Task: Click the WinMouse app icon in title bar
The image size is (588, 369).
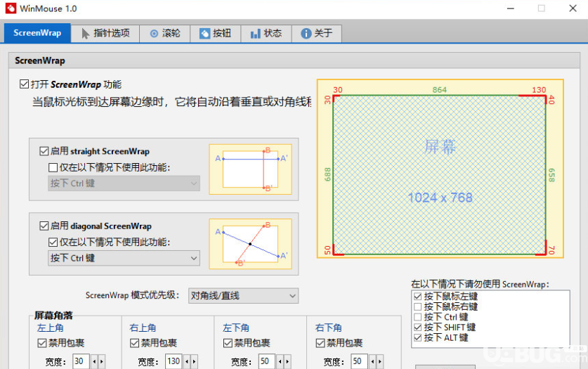Action: [x=11, y=8]
